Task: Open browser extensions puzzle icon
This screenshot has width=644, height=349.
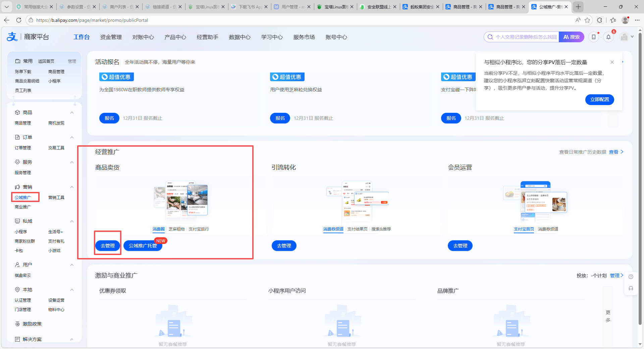Action: click(x=600, y=20)
